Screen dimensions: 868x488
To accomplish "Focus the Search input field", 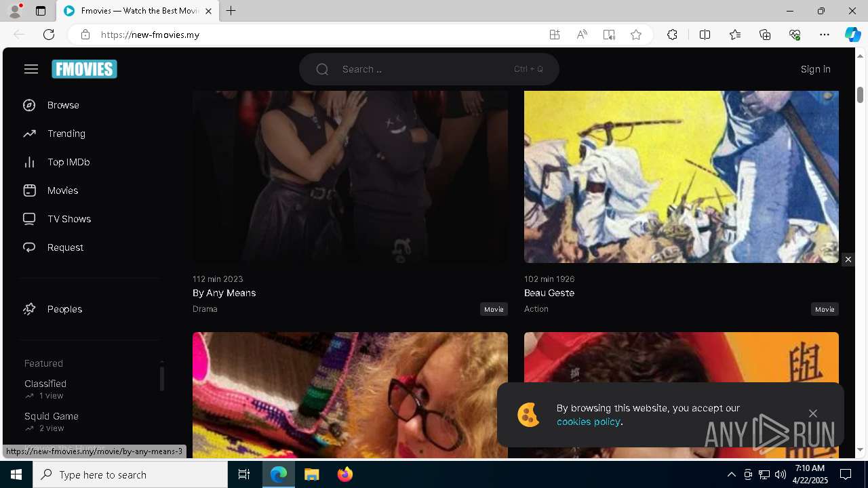I will click(x=429, y=69).
